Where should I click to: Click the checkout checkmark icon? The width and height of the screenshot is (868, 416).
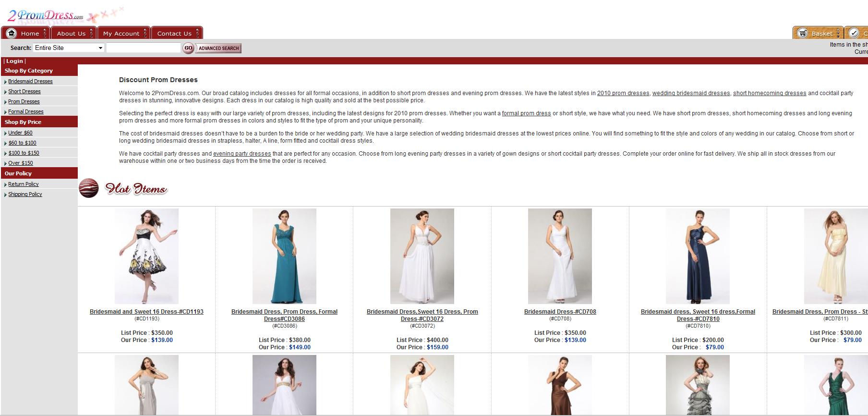tap(854, 33)
